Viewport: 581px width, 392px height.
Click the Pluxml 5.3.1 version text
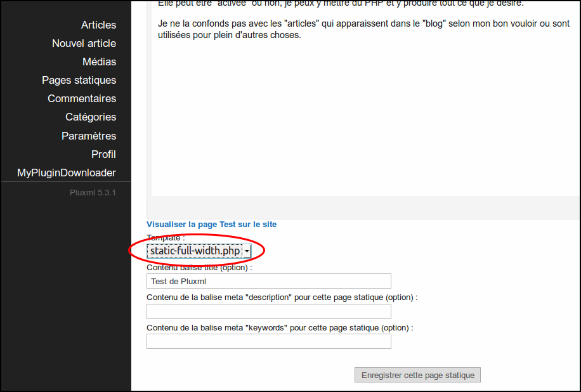click(93, 192)
